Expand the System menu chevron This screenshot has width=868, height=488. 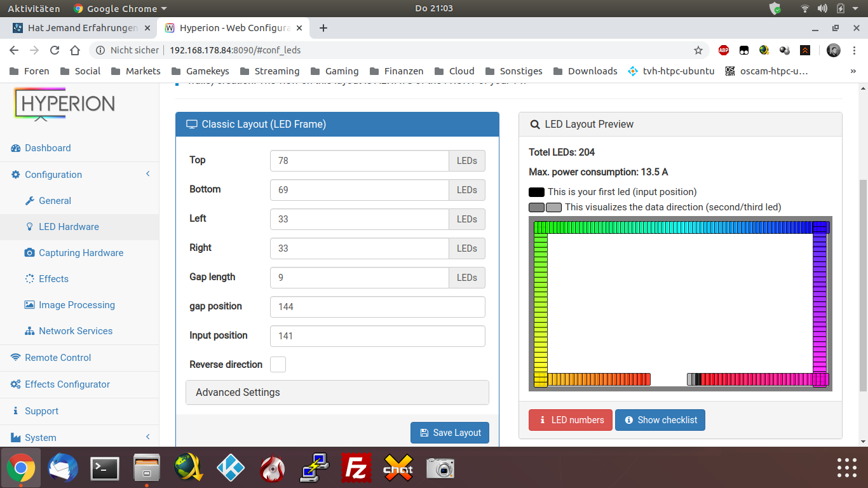(x=148, y=437)
